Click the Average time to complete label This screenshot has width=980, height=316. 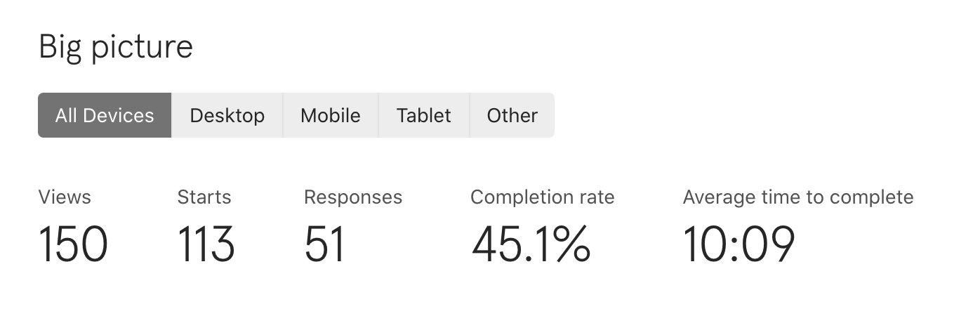pyautogui.click(x=798, y=197)
